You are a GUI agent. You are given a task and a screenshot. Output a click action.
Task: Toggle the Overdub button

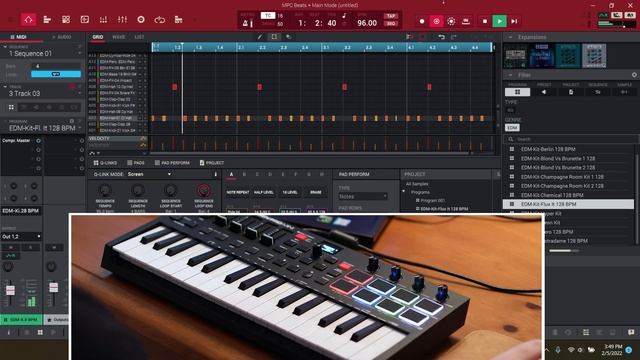pyautogui.click(x=436, y=21)
